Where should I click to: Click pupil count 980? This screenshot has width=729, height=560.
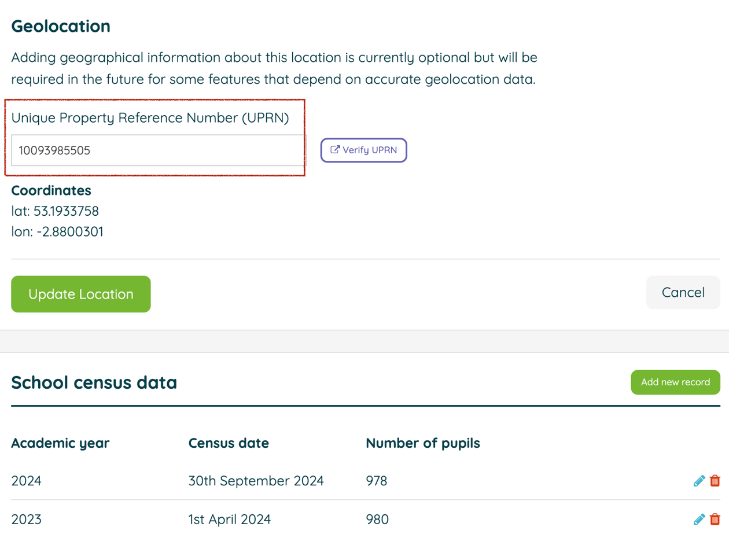pos(377,520)
